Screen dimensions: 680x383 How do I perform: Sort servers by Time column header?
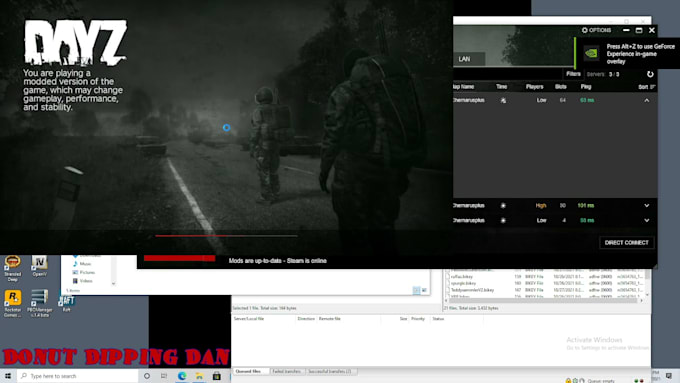[x=501, y=87]
